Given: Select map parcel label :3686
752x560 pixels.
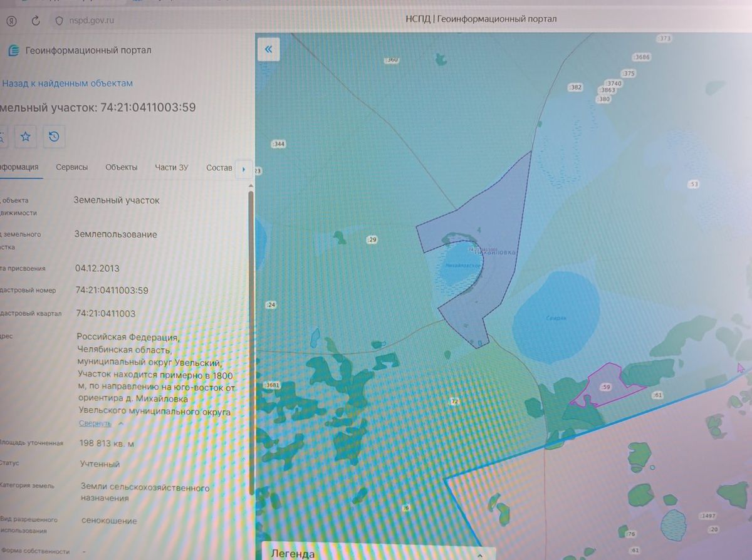Looking at the screenshot, I should pyautogui.click(x=642, y=57).
